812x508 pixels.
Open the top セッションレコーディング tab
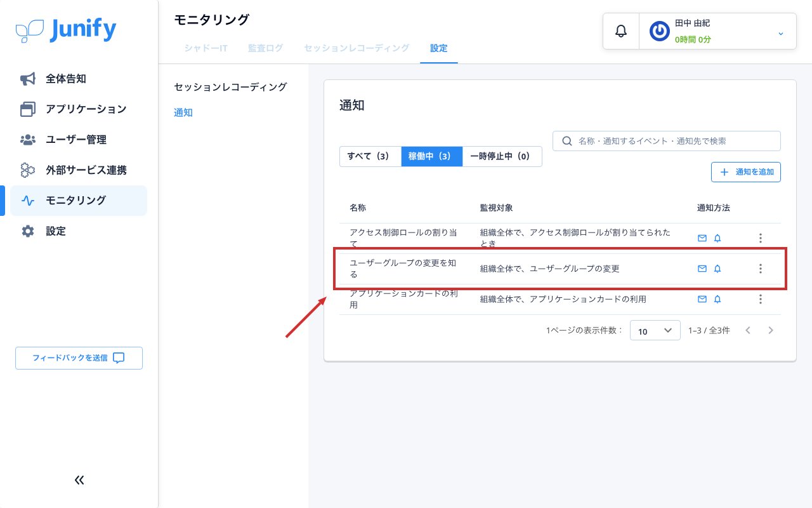(357, 48)
